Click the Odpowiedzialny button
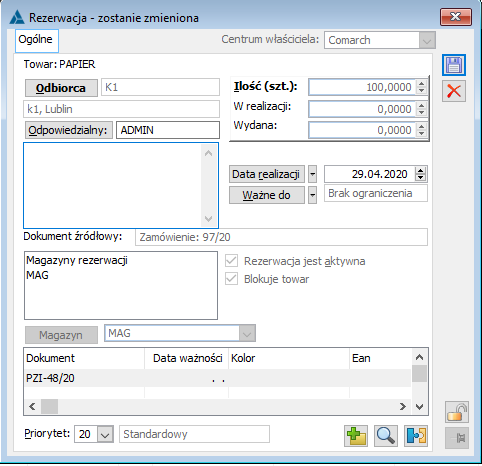 tap(69, 130)
